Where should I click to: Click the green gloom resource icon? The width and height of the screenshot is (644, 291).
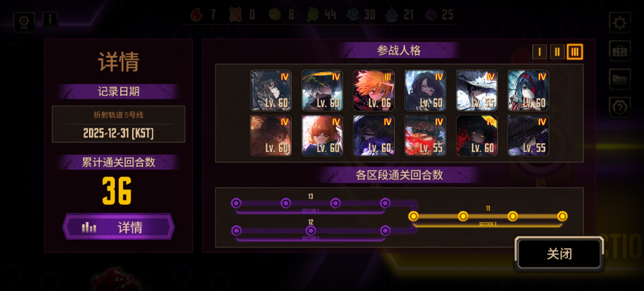point(313,15)
